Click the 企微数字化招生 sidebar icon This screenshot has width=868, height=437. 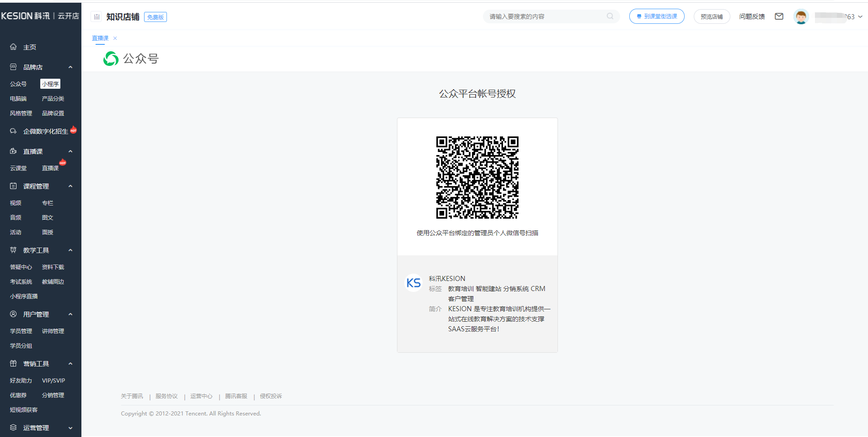[x=13, y=131]
